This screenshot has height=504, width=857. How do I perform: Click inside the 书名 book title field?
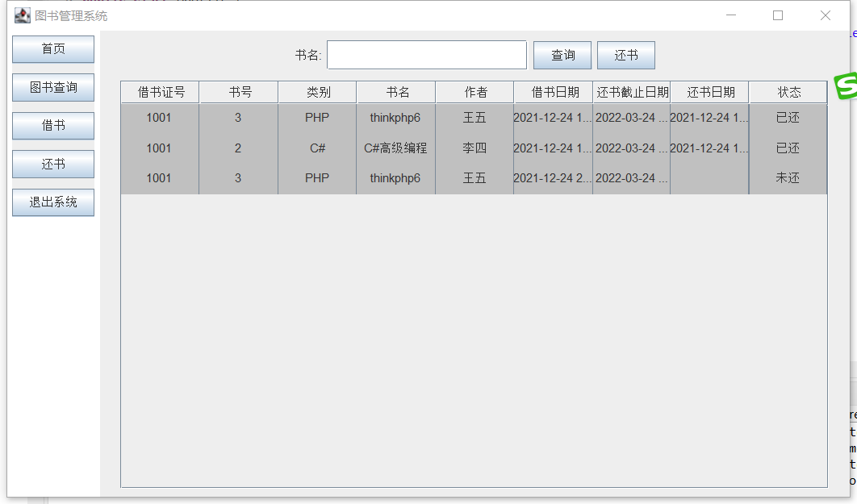click(426, 55)
